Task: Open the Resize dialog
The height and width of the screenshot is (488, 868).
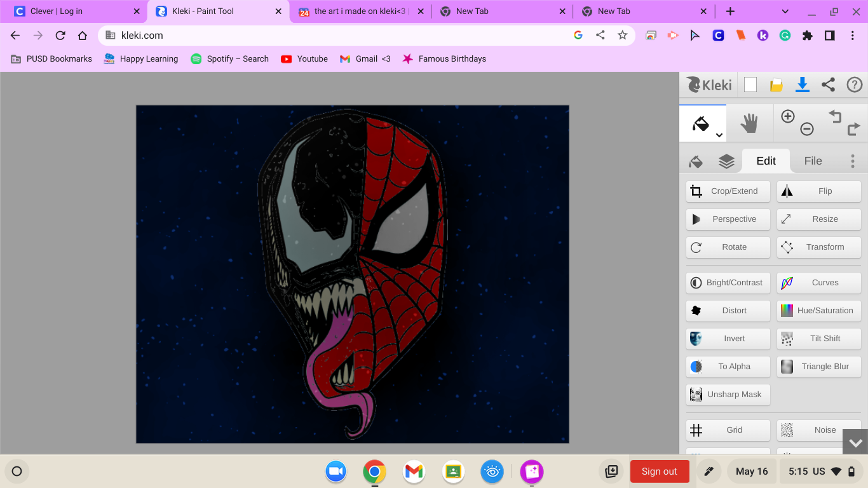Action: (819, 219)
